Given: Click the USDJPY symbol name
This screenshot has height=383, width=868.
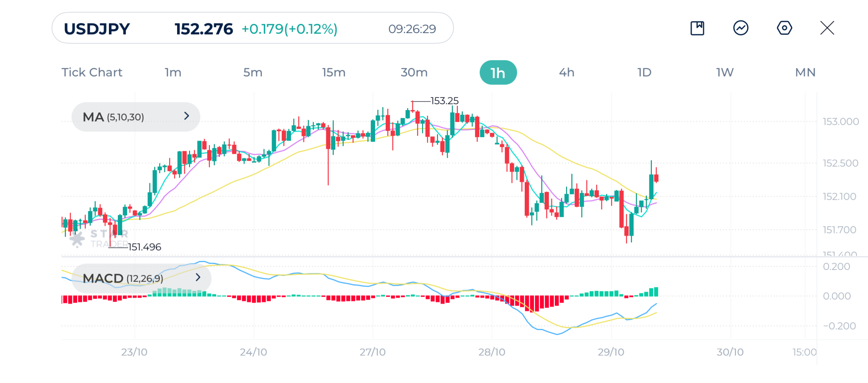Looking at the screenshot, I should (x=97, y=29).
